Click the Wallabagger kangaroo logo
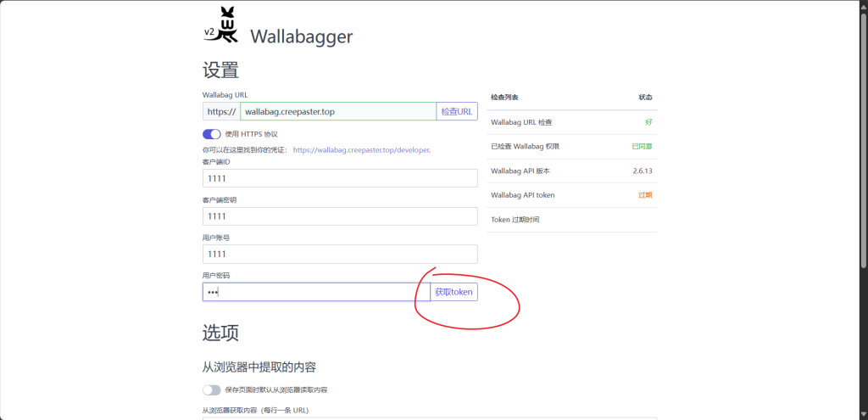 (x=220, y=27)
